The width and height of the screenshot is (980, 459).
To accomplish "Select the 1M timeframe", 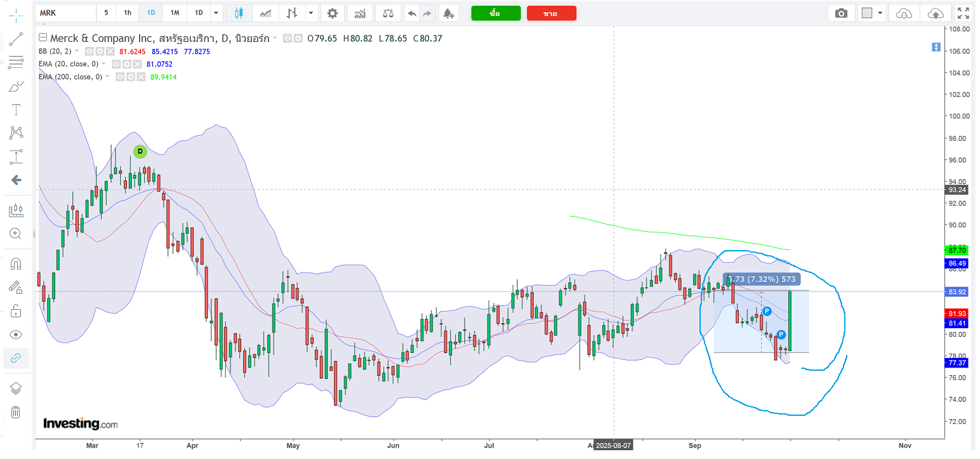I will (x=175, y=13).
